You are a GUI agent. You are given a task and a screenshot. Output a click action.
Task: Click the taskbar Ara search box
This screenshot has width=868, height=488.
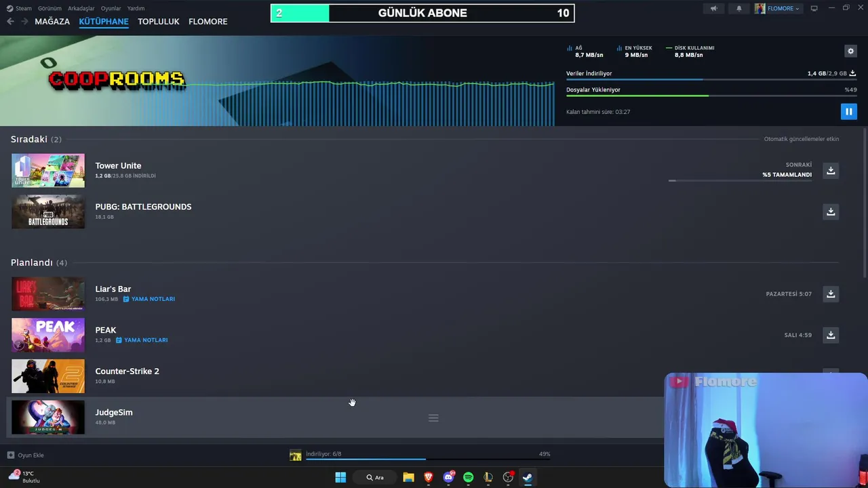tap(375, 477)
